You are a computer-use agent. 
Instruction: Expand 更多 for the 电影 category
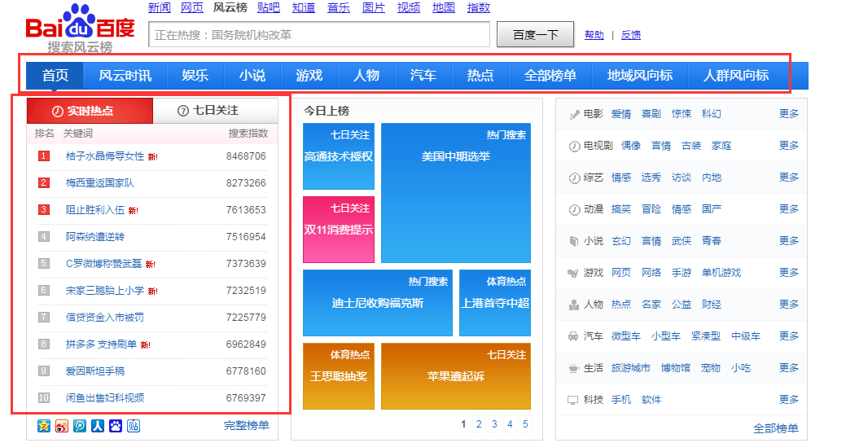[788, 114]
